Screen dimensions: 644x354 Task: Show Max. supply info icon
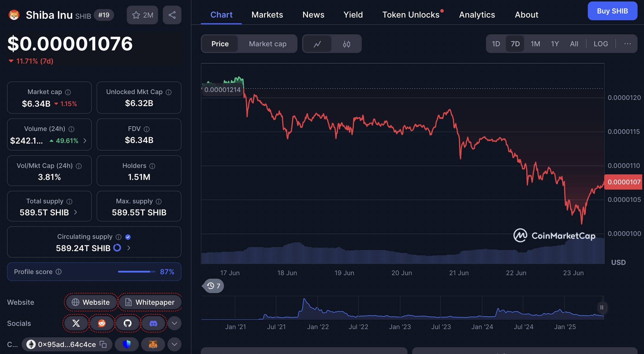pyautogui.click(x=159, y=202)
